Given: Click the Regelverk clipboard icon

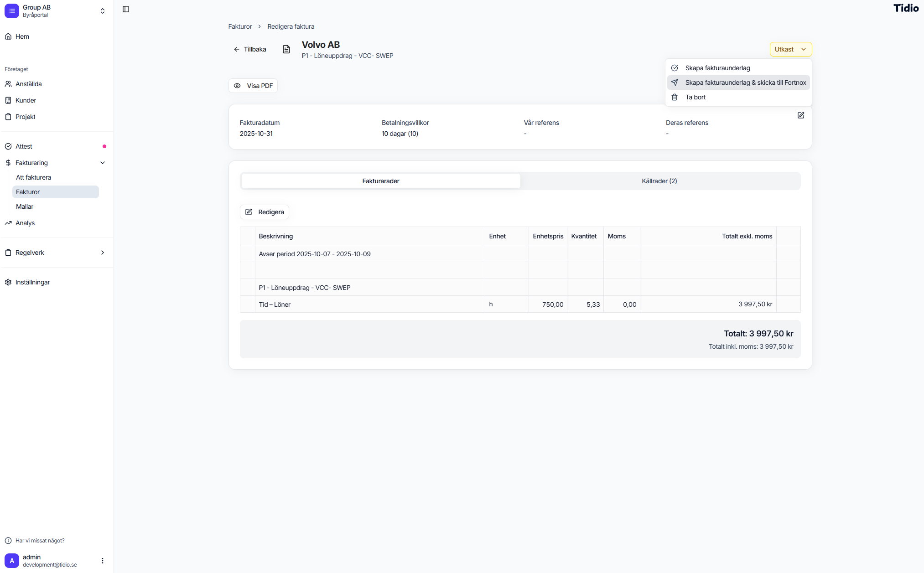Looking at the screenshot, I should coord(8,253).
